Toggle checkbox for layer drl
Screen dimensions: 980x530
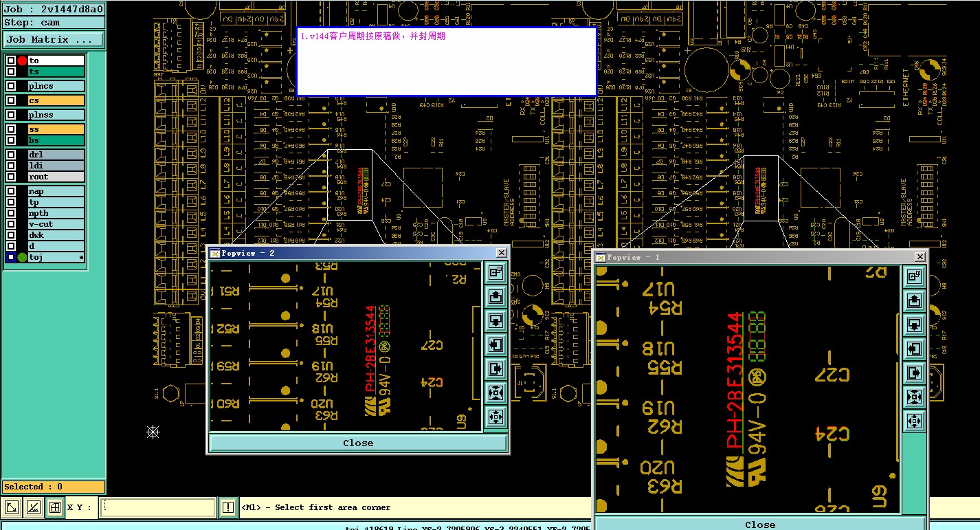11,155
